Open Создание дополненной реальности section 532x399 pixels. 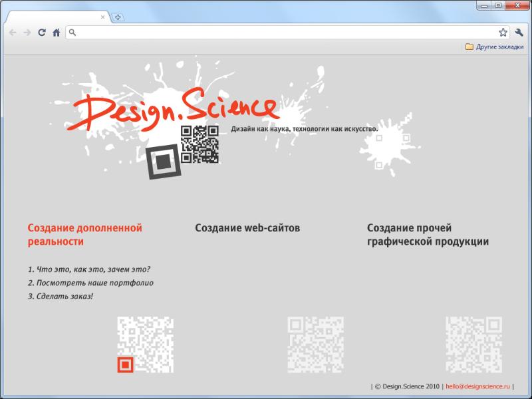coord(85,235)
